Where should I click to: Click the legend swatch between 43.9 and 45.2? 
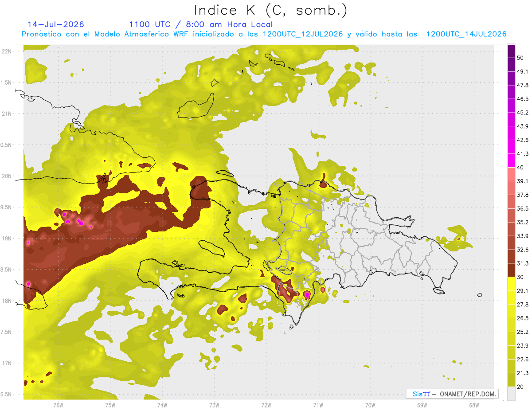(x=511, y=119)
